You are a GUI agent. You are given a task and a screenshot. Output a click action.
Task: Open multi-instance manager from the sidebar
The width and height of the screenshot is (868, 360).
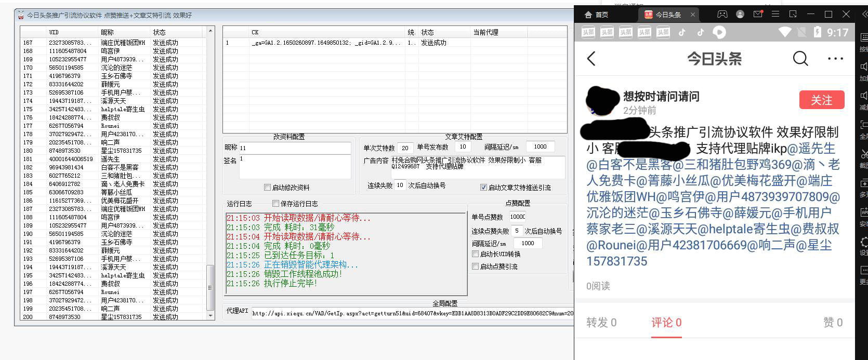863,183
